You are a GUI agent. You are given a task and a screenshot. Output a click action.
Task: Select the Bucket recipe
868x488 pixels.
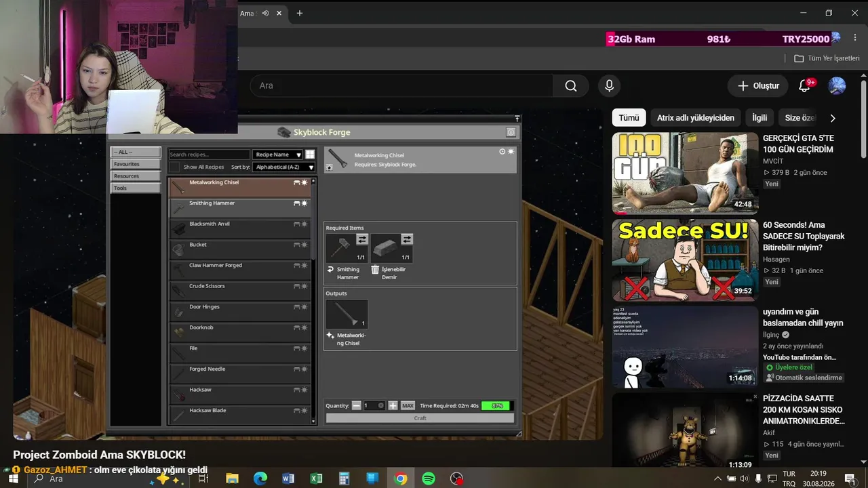(x=240, y=249)
